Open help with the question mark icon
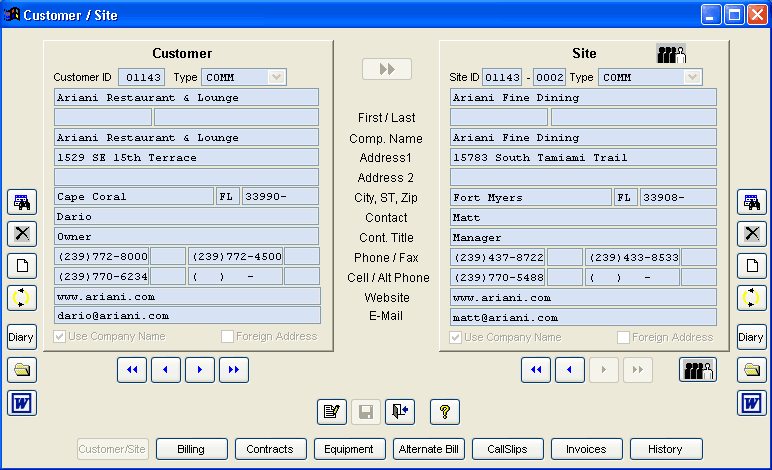 coord(445,411)
